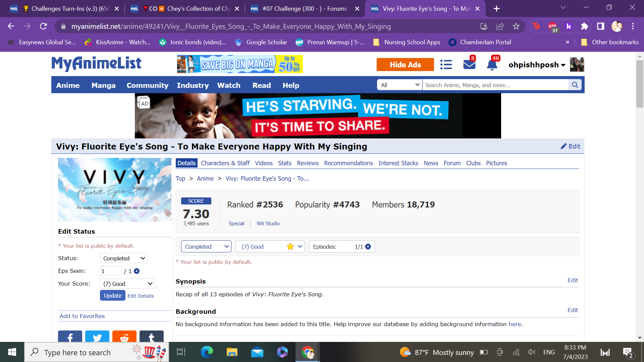This screenshot has width=644, height=362.
Task: Click the pencil Edit icon beside title
Action: tap(570, 146)
